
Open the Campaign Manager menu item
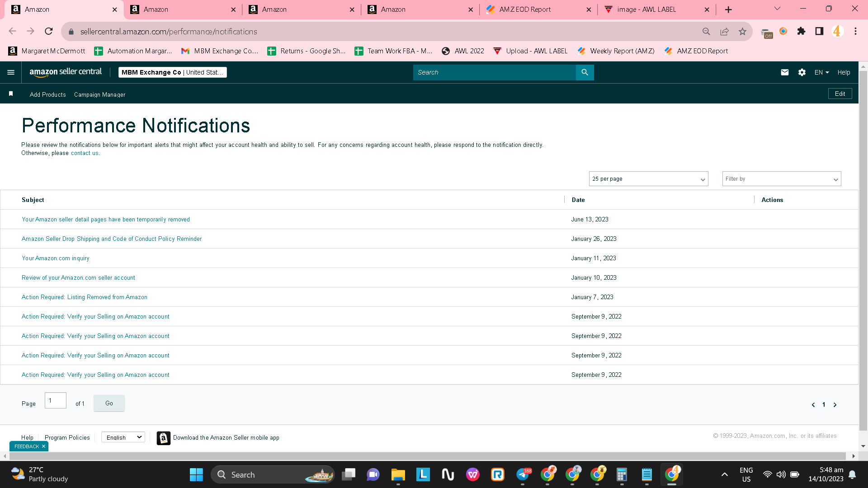[99, 94]
